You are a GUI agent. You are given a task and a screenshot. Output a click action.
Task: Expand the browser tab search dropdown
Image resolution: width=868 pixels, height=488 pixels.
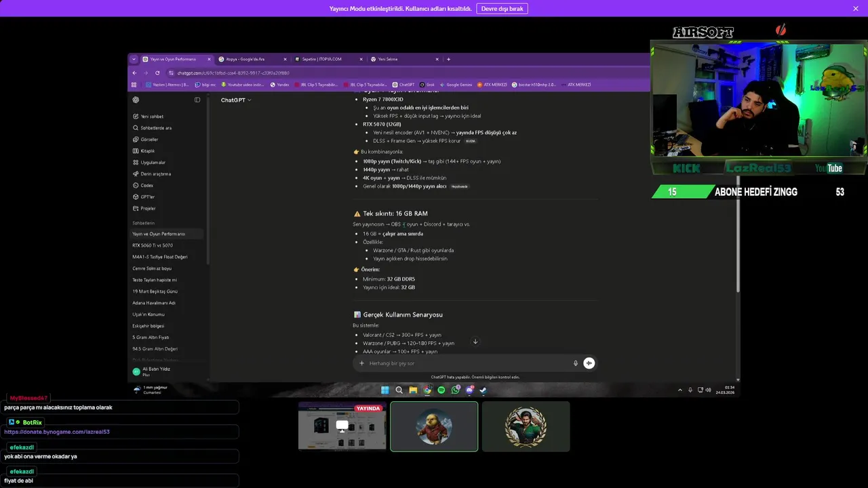(x=134, y=59)
